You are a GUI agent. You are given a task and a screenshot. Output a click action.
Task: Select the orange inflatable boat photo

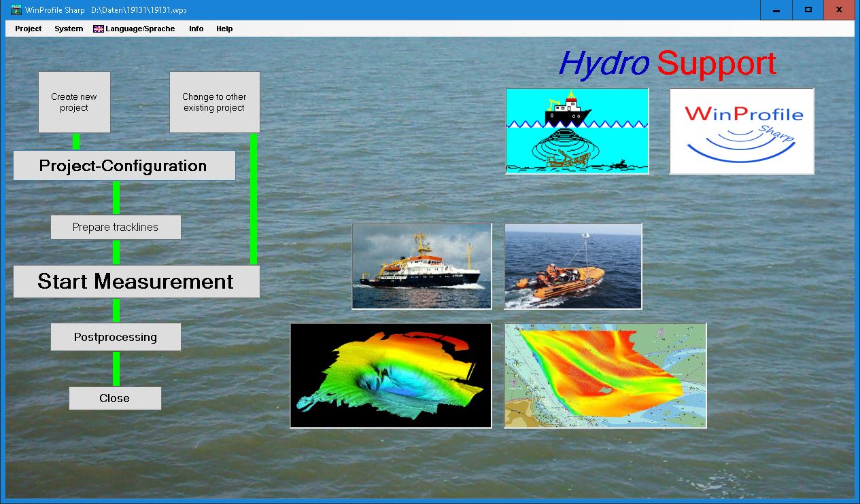click(573, 266)
